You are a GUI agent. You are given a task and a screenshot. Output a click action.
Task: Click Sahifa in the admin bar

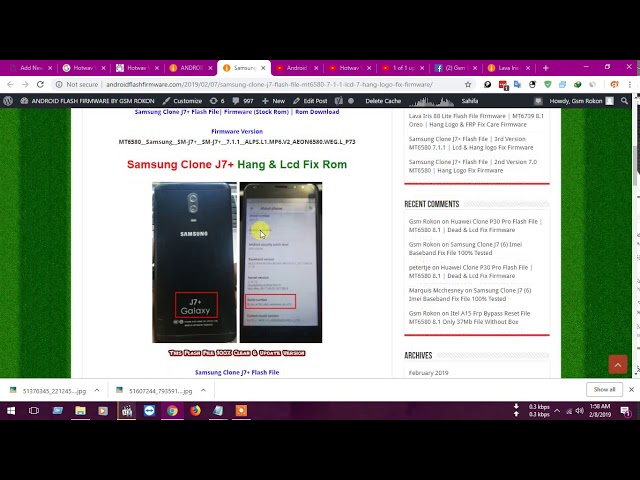click(x=469, y=101)
